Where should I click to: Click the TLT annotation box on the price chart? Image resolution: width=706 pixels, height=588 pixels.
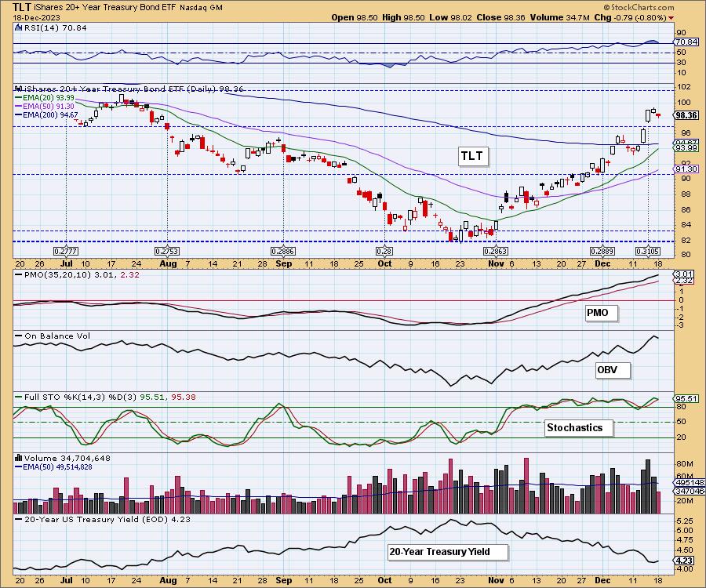472,156
